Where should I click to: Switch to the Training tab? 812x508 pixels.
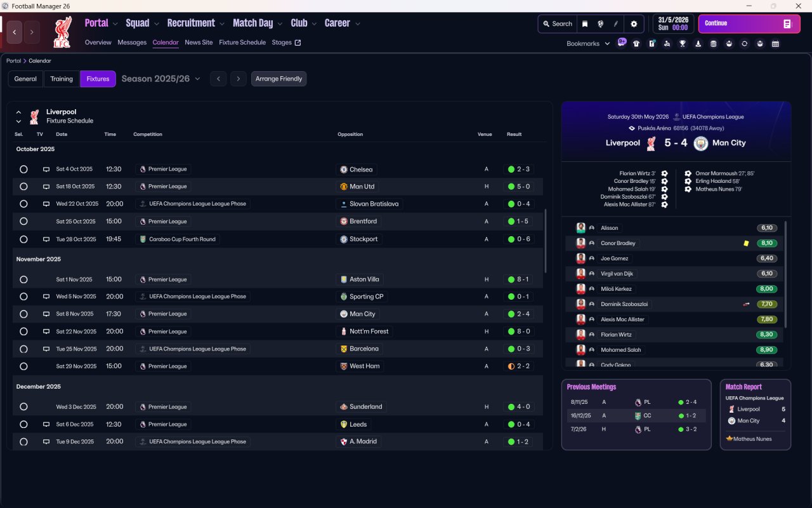tap(62, 79)
